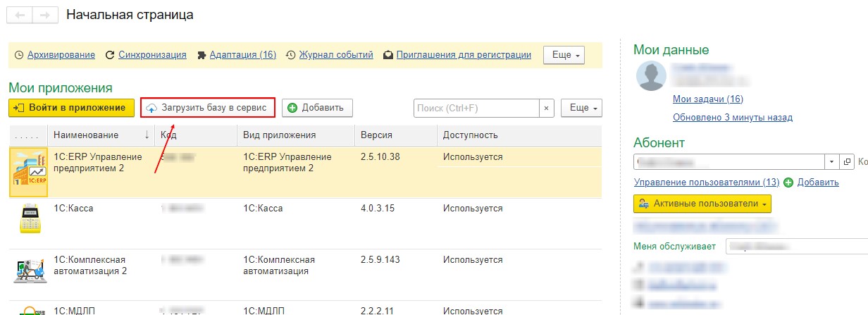Click the refresh icon beside Синхронизация

(x=110, y=55)
